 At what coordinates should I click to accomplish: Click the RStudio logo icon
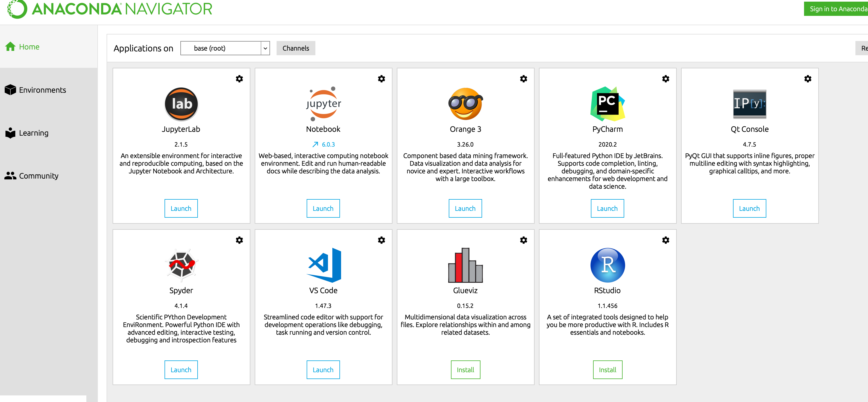(607, 265)
